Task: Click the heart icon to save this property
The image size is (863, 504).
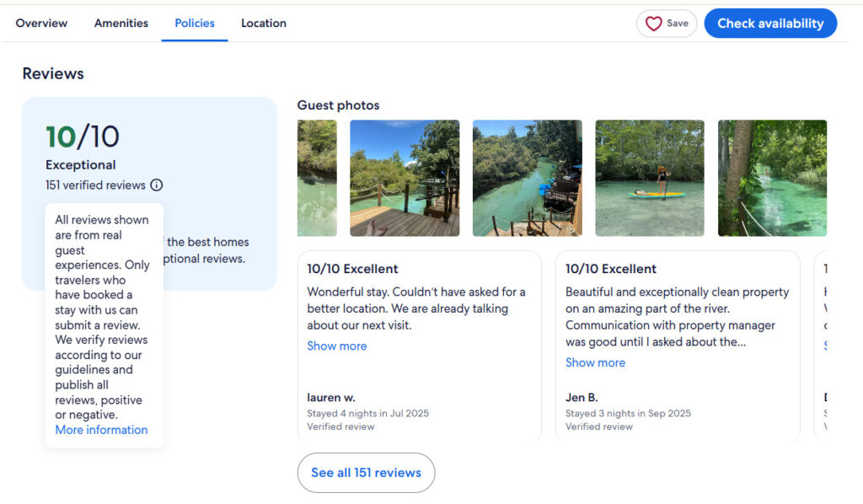Action: click(653, 24)
